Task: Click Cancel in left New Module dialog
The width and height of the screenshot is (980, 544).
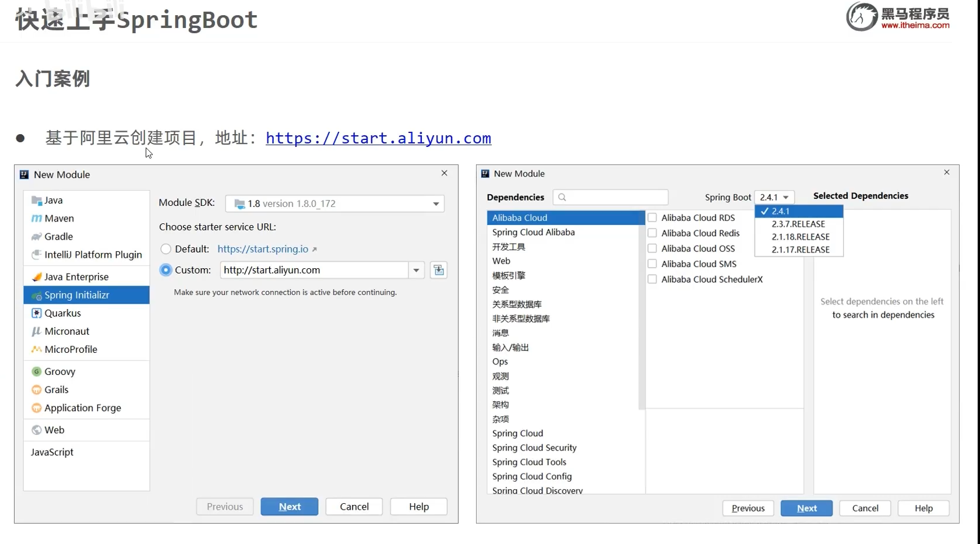Action: click(354, 507)
